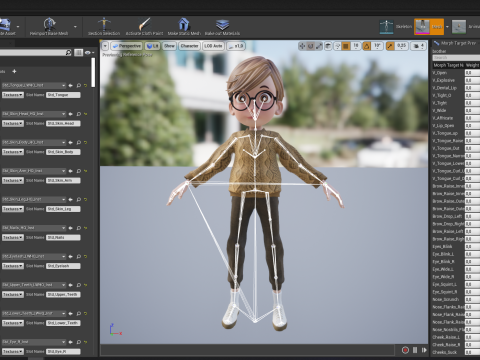Edit the Std_Tongue slot name field
The image size is (480, 360).
pyautogui.click(x=63, y=95)
